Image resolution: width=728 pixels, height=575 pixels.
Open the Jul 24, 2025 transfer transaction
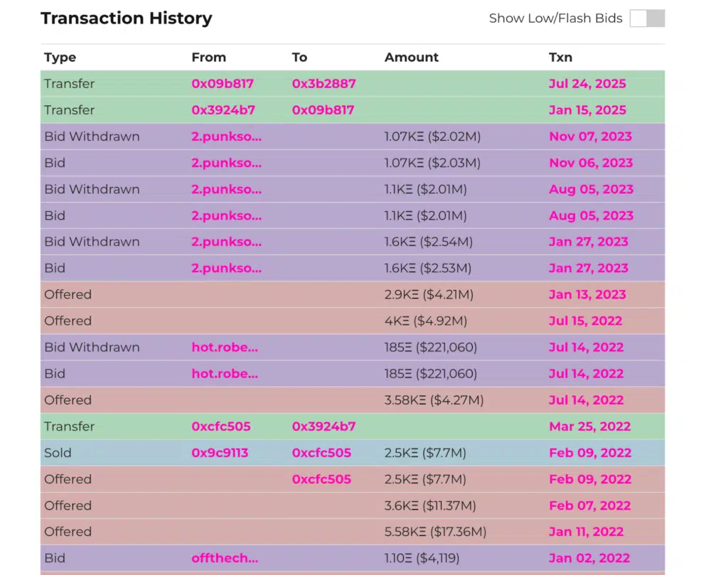pos(587,84)
